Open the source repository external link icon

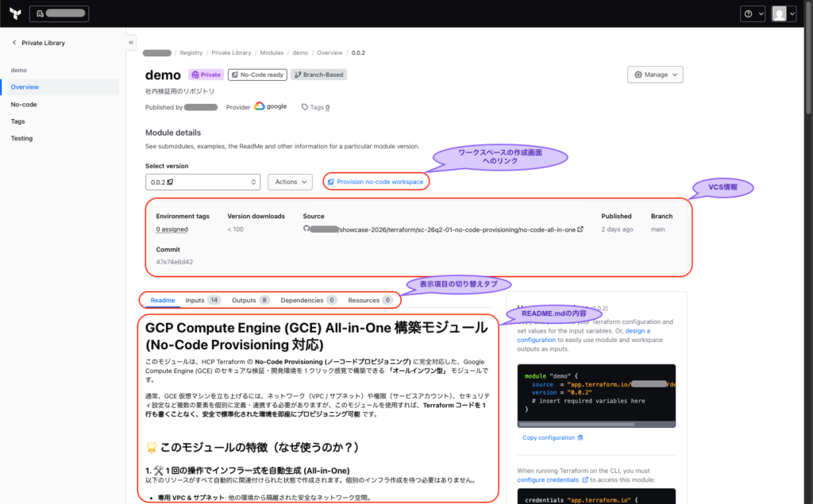pyautogui.click(x=580, y=229)
